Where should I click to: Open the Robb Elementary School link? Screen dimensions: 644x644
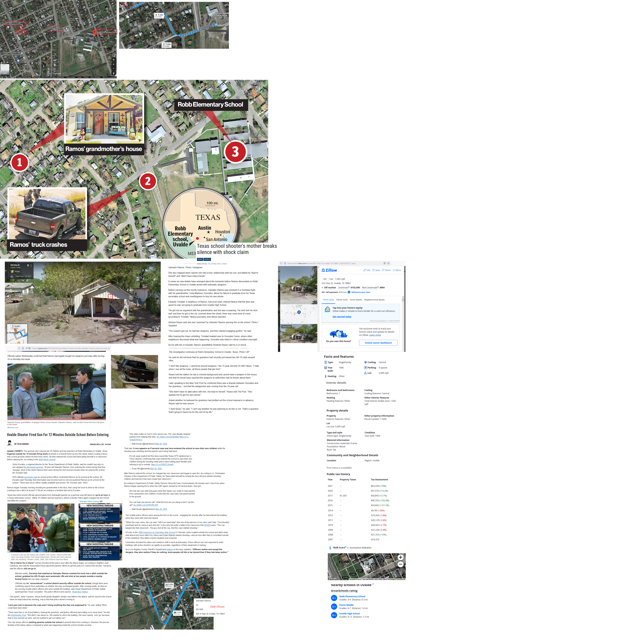[x=352, y=596]
